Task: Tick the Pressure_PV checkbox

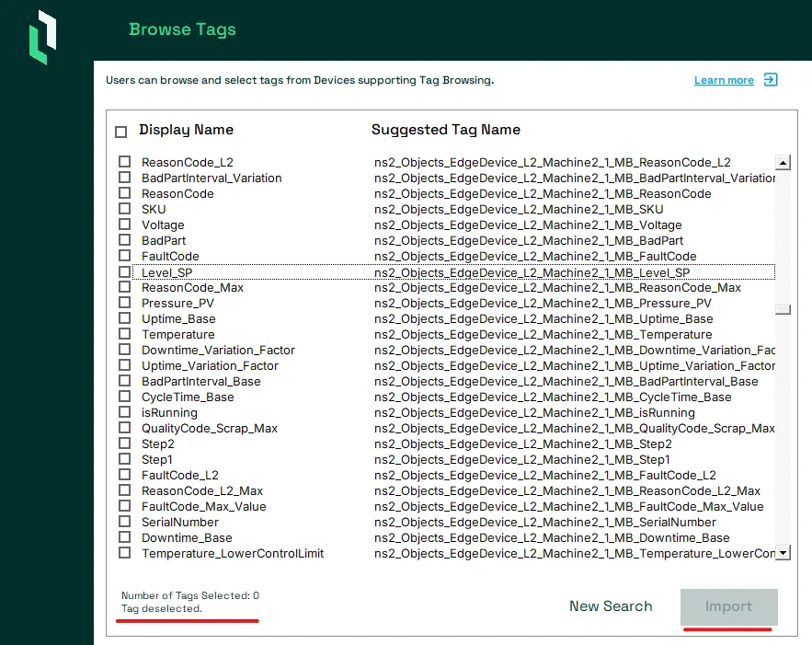Action: [124, 303]
